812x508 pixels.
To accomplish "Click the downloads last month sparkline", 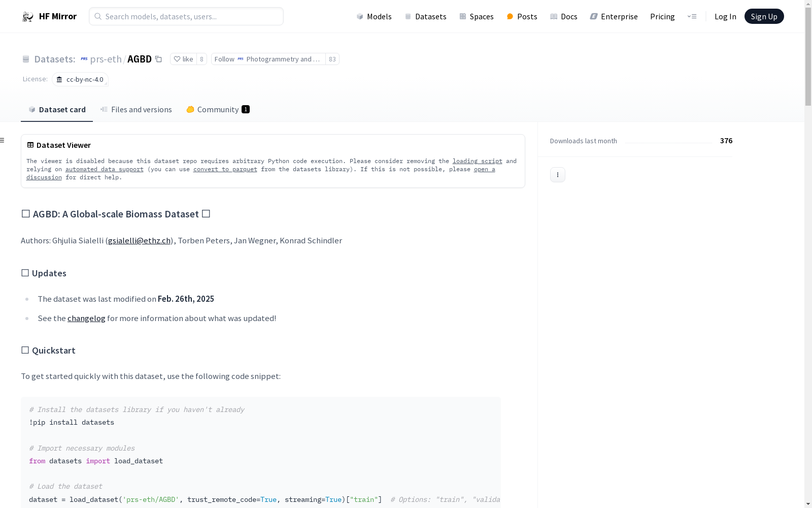I will pos(668,142).
